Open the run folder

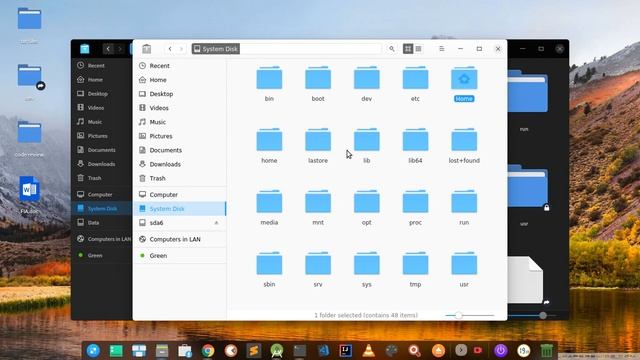click(464, 202)
